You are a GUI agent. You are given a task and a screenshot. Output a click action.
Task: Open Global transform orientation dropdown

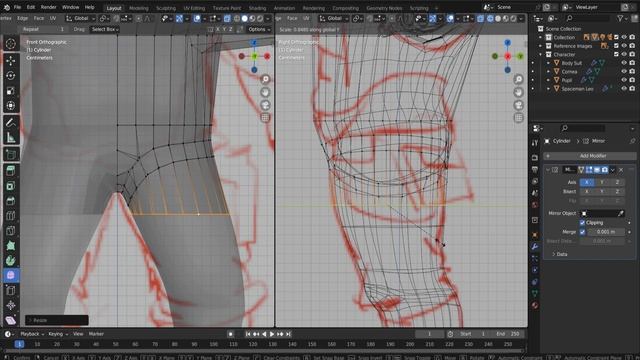coord(81,18)
